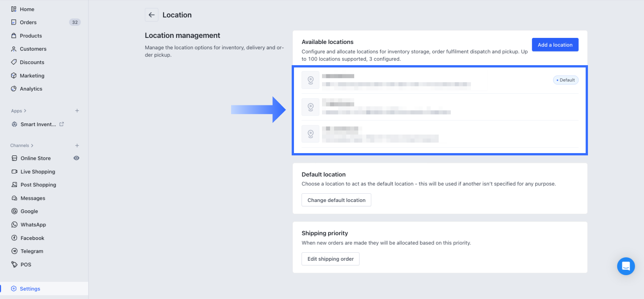Click the Google channel icon
This screenshot has width=644, height=299.
[x=14, y=211]
